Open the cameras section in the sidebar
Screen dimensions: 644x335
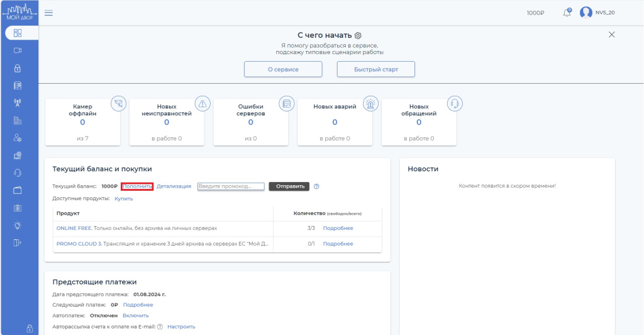[18, 50]
